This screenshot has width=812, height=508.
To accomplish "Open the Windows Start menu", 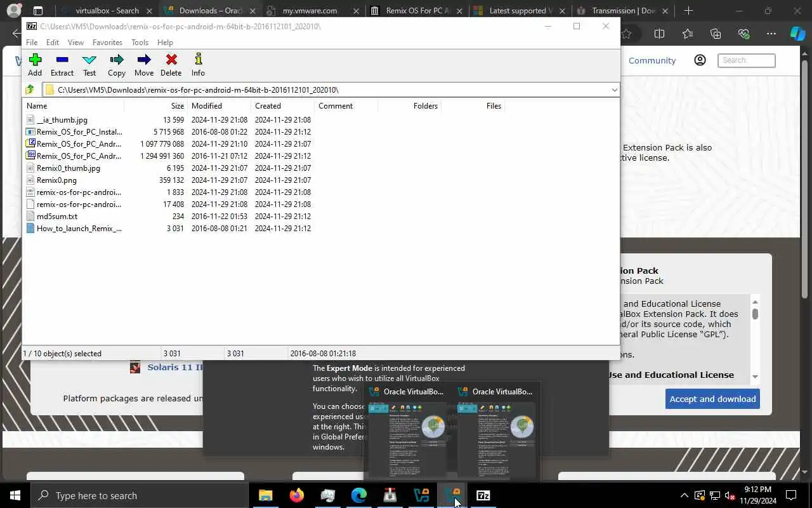I will pyautogui.click(x=15, y=495).
